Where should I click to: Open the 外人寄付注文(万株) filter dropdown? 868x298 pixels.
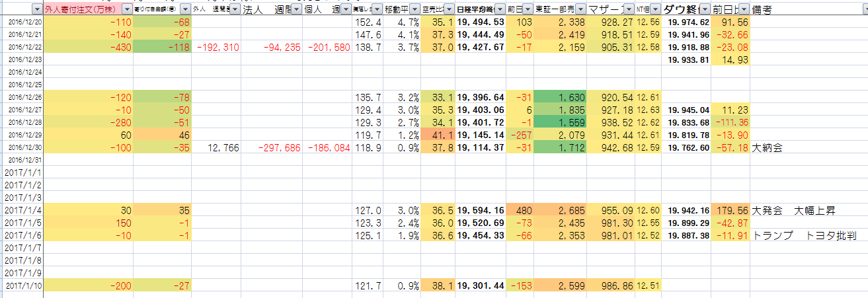tap(127, 10)
